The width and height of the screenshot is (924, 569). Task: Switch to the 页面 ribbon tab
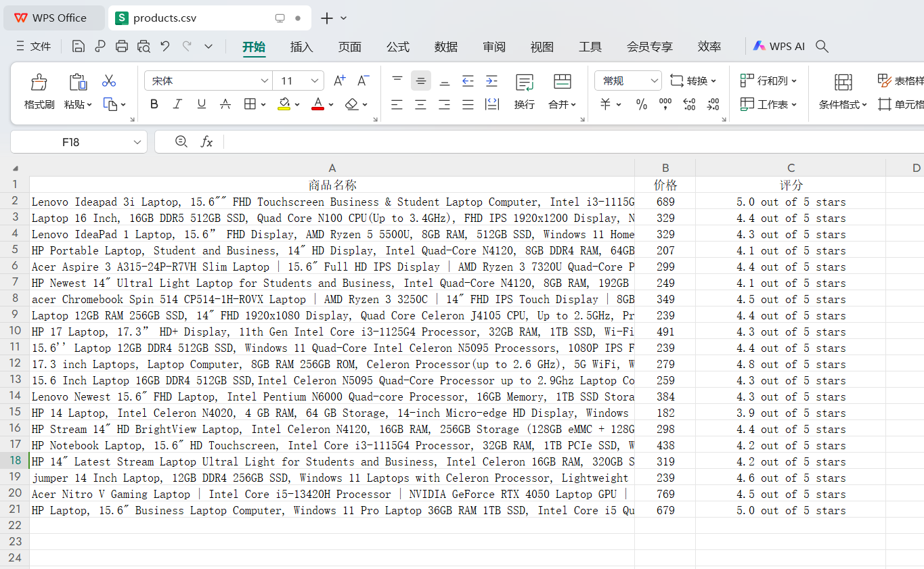[350, 47]
